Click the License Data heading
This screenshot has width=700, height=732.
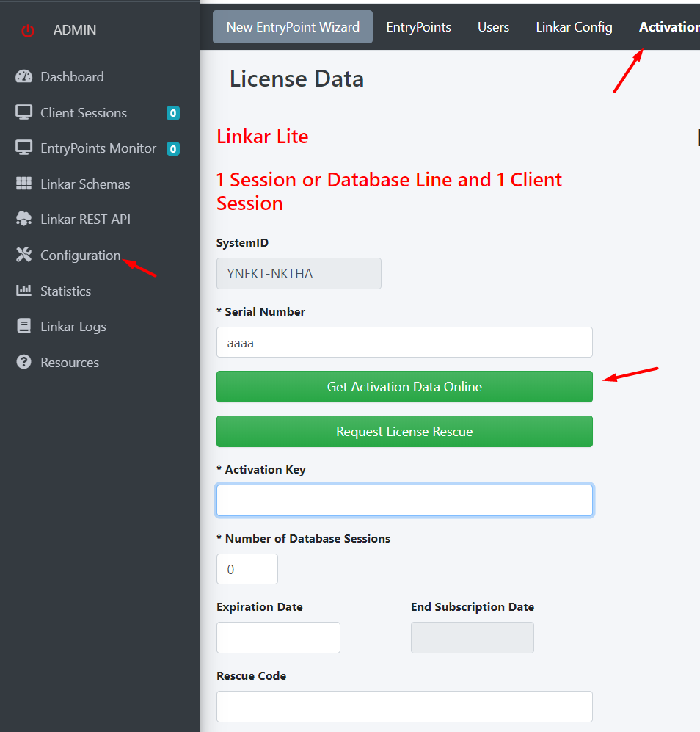(296, 79)
